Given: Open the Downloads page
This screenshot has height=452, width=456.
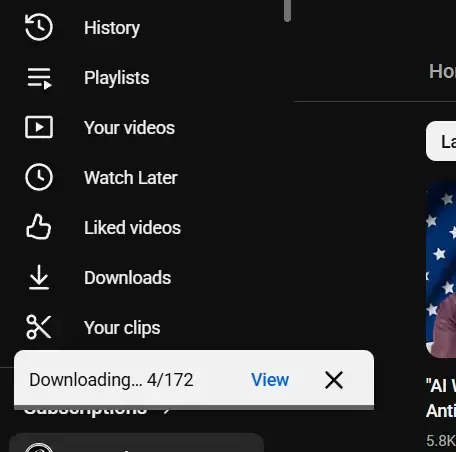Looking at the screenshot, I should pos(127,278).
